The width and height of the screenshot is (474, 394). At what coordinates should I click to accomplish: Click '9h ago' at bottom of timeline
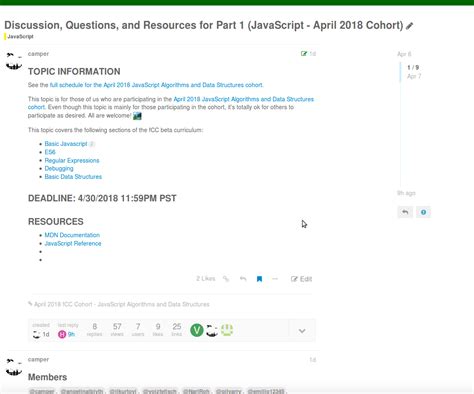point(406,193)
